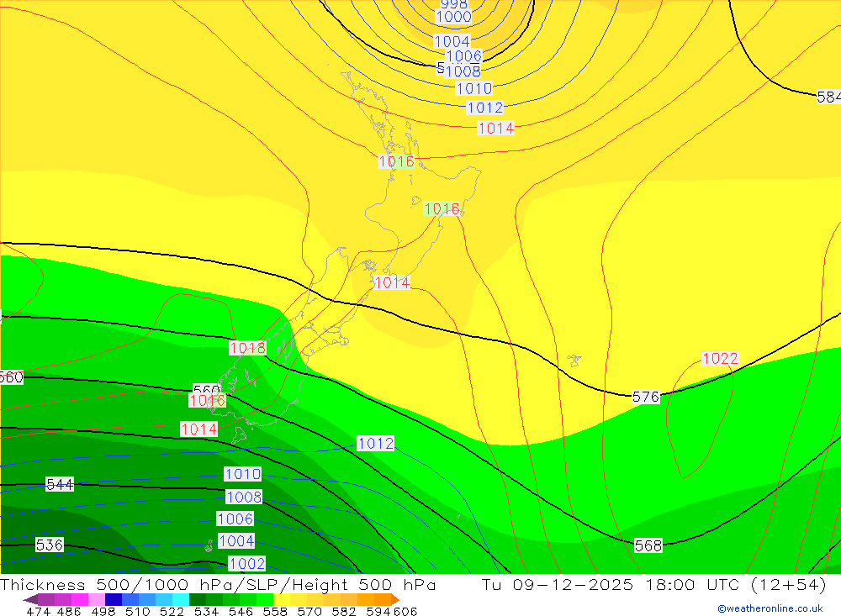The height and width of the screenshot is (616, 841).
Task: Click the legend value 582
Action: click(x=343, y=611)
